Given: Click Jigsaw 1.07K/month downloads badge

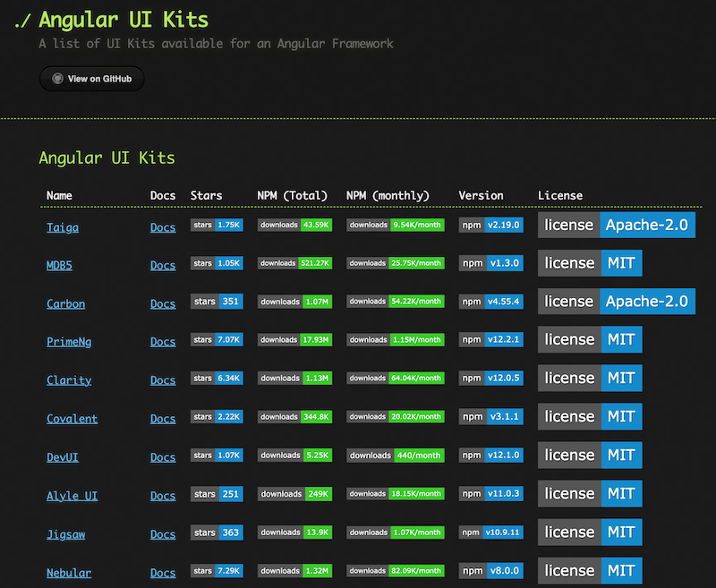Looking at the screenshot, I should pyautogui.click(x=396, y=533).
